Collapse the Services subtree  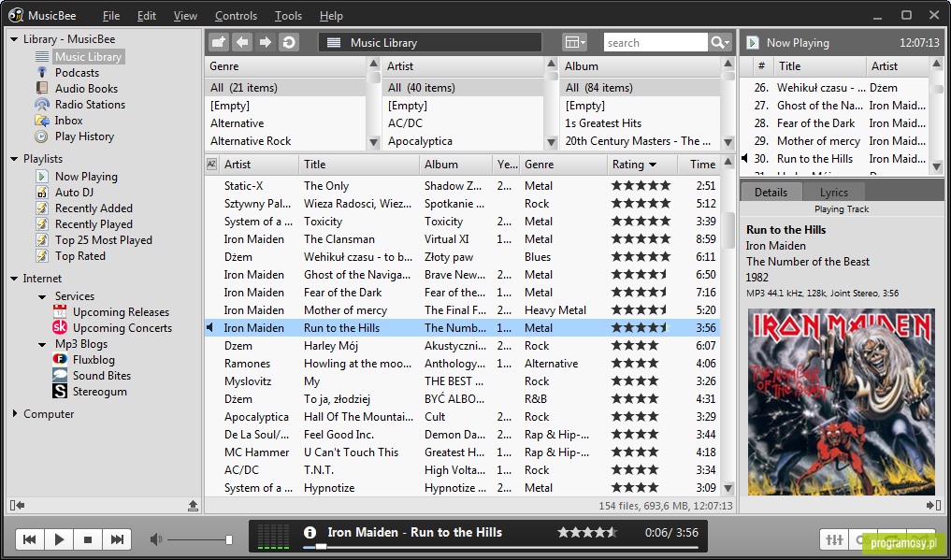(42, 296)
